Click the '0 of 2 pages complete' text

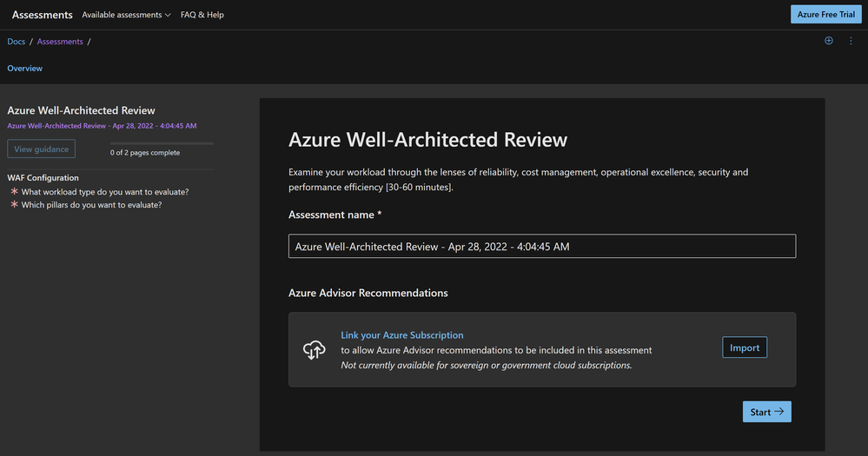tap(145, 153)
